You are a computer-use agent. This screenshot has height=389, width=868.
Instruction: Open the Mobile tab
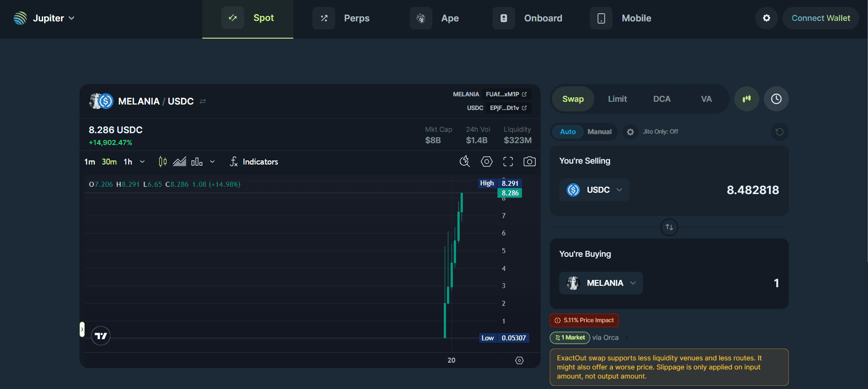click(x=621, y=18)
